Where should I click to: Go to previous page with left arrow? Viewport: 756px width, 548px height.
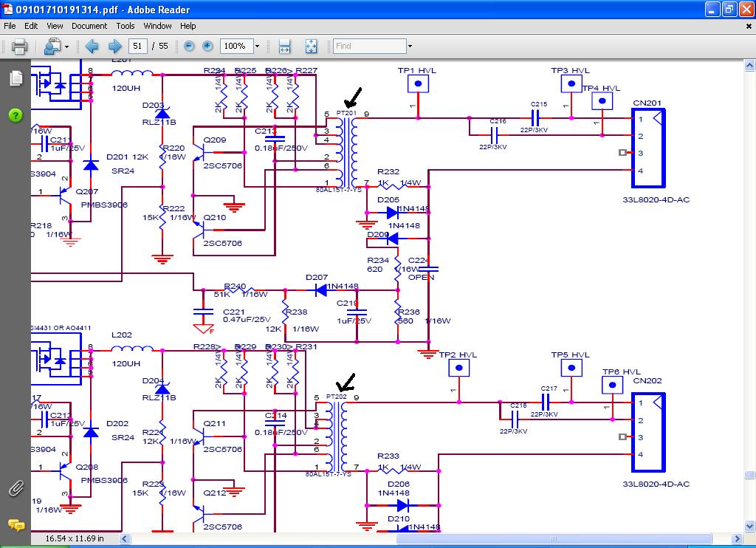pos(92,47)
